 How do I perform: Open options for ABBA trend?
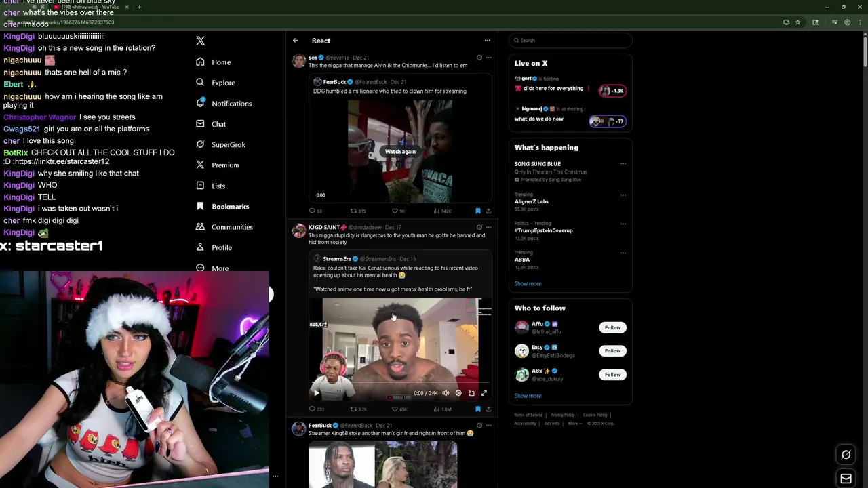pos(623,253)
